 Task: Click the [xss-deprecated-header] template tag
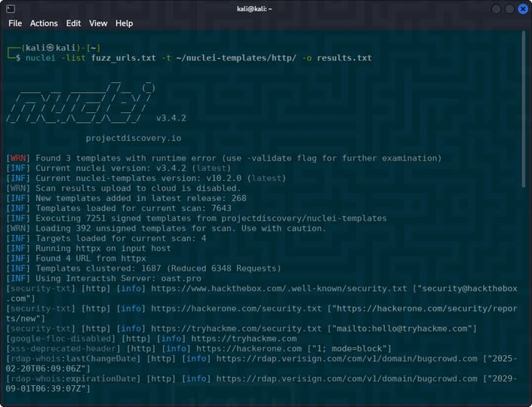[63, 349]
